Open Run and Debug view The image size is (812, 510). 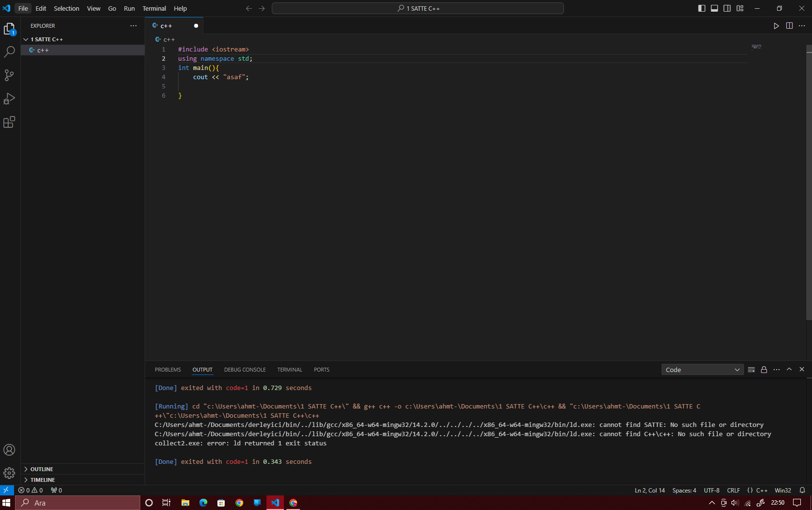coord(9,99)
